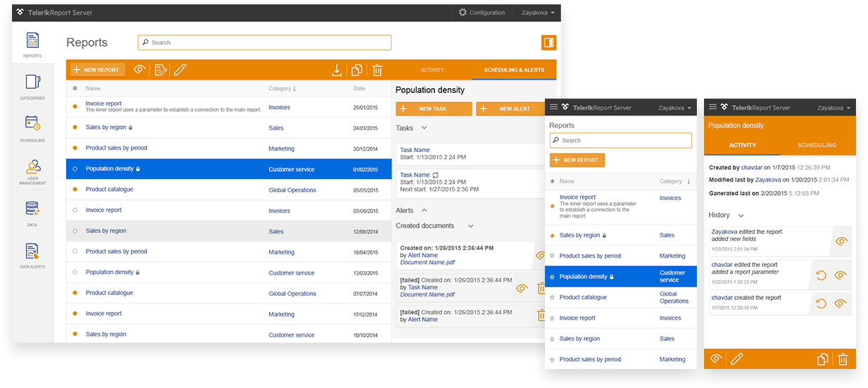Click New Report in the mobile window
Viewport: 868px width, 388px height.
(577, 160)
